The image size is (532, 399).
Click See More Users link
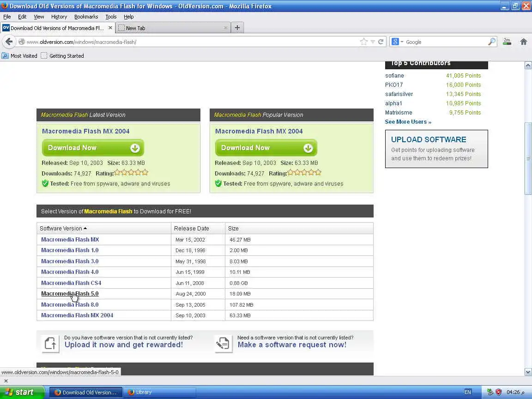408,122
